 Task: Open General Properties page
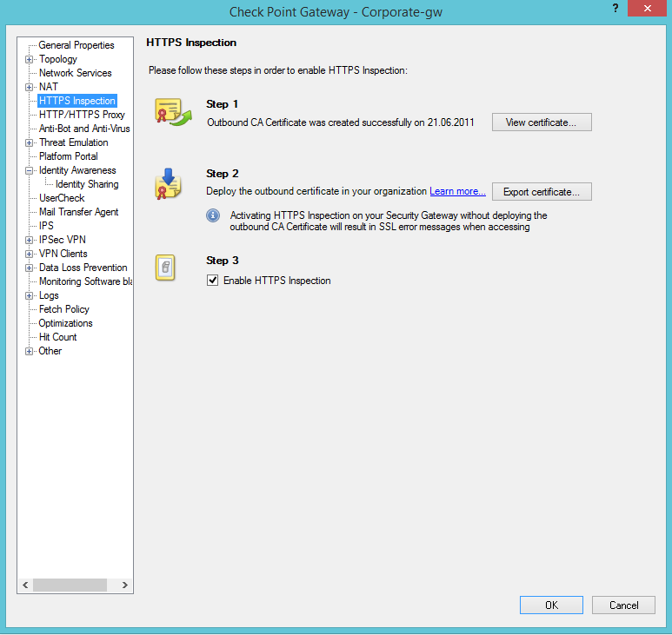tap(77, 45)
